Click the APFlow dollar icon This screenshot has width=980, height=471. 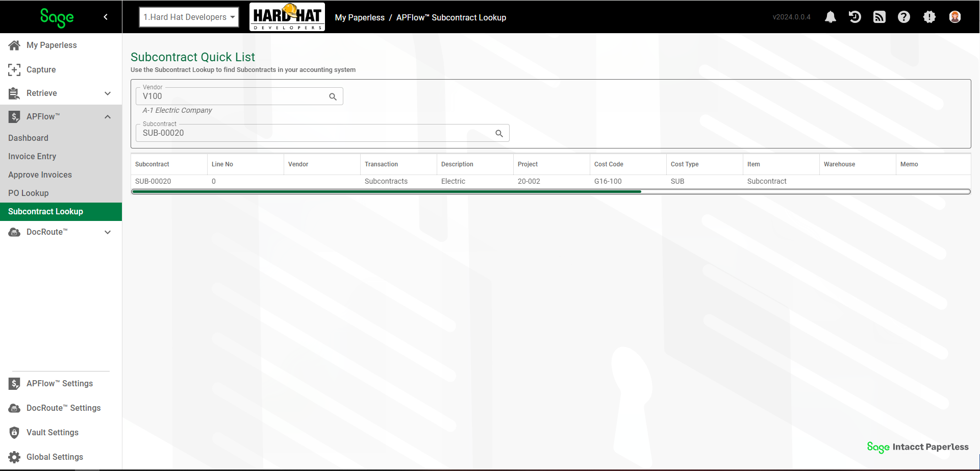click(x=14, y=117)
